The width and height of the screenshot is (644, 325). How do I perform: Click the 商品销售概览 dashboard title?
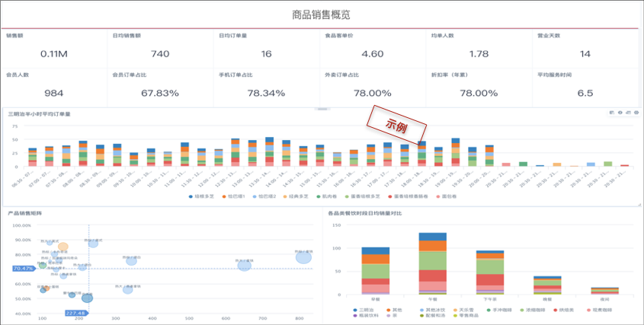click(322, 14)
